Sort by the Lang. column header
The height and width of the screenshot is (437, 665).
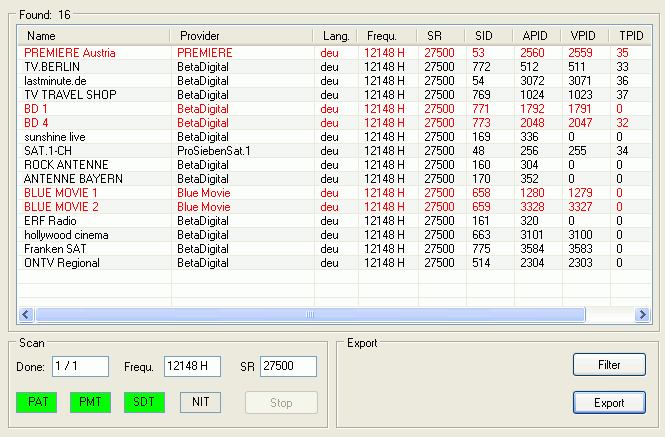coord(336,36)
